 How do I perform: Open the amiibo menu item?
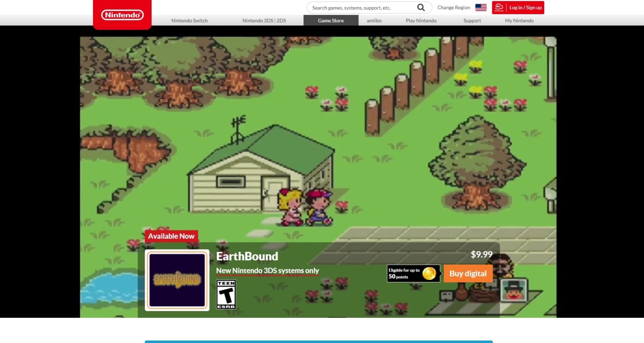pyautogui.click(x=374, y=21)
